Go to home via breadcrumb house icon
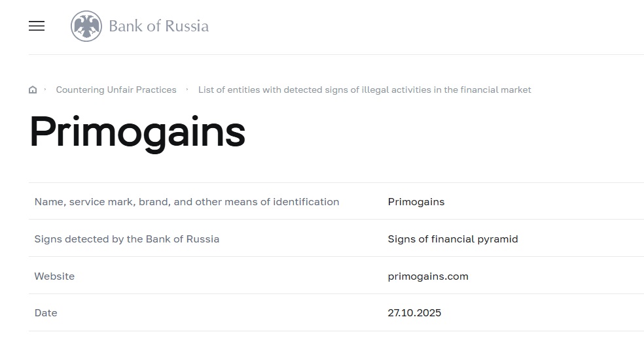Screen dimensions: 644x349 pyautogui.click(x=33, y=90)
